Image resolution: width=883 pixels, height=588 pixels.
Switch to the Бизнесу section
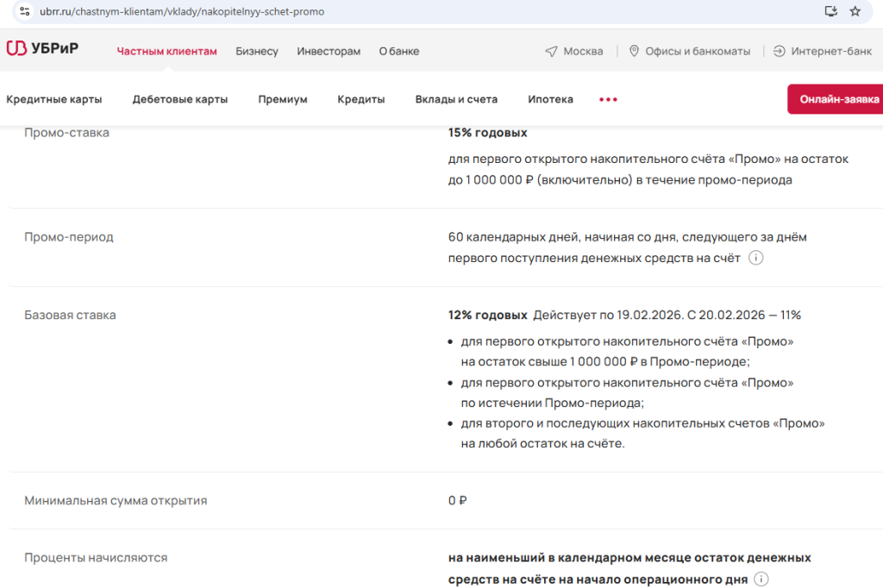point(257,52)
